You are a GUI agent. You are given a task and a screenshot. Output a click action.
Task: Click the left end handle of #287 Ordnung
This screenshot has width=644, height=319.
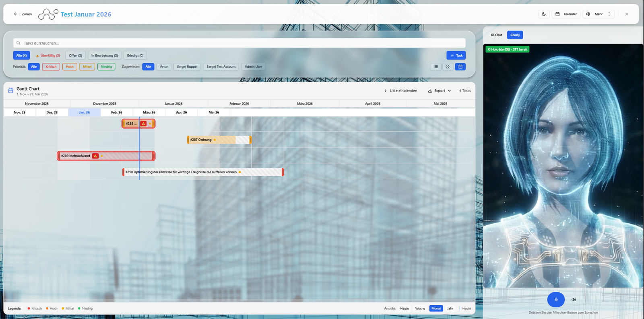pos(188,140)
